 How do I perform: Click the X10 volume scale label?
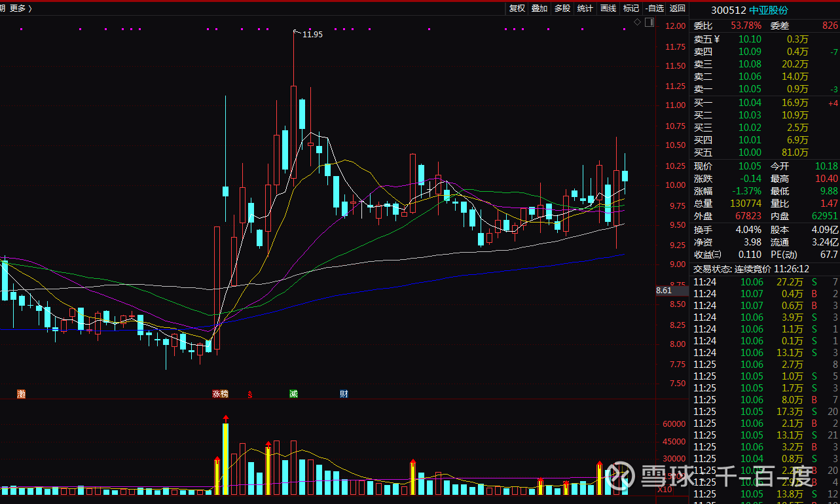(665, 489)
